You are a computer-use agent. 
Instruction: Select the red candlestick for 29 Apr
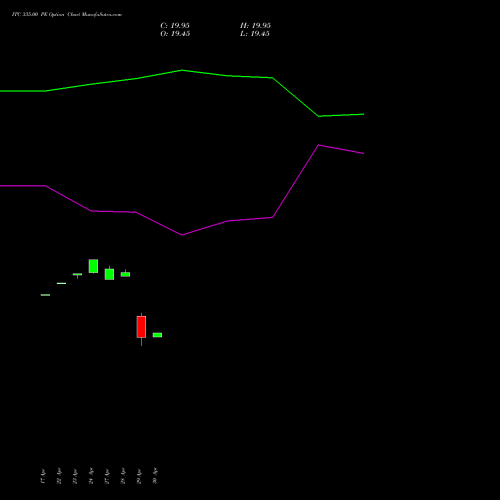coord(141,327)
